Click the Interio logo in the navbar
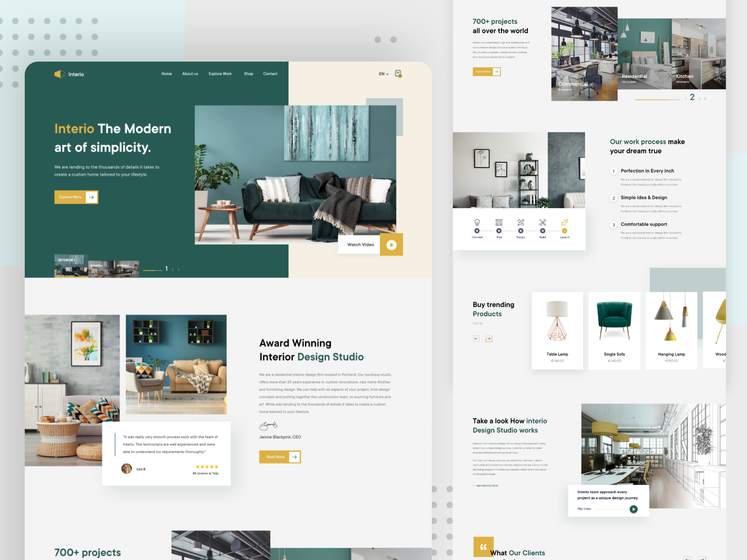 pos(70,74)
